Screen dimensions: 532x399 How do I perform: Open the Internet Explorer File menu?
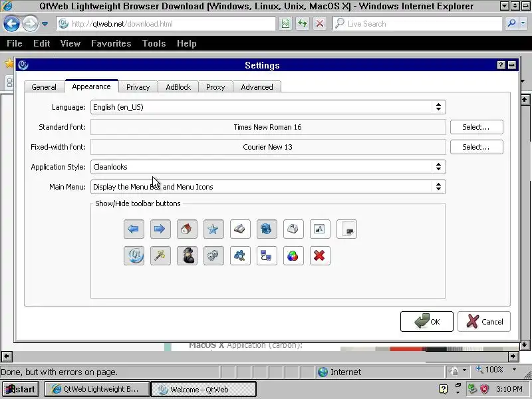(15, 43)
